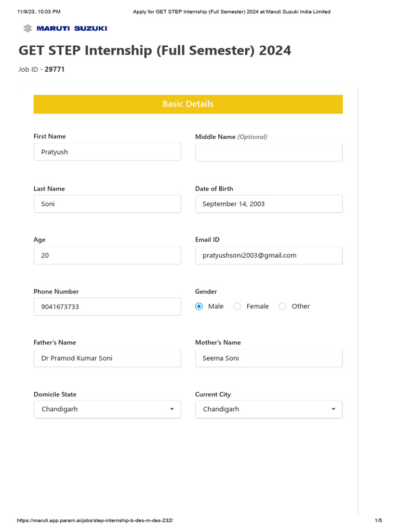Click the Father's Name input field

tap(107, 358)
